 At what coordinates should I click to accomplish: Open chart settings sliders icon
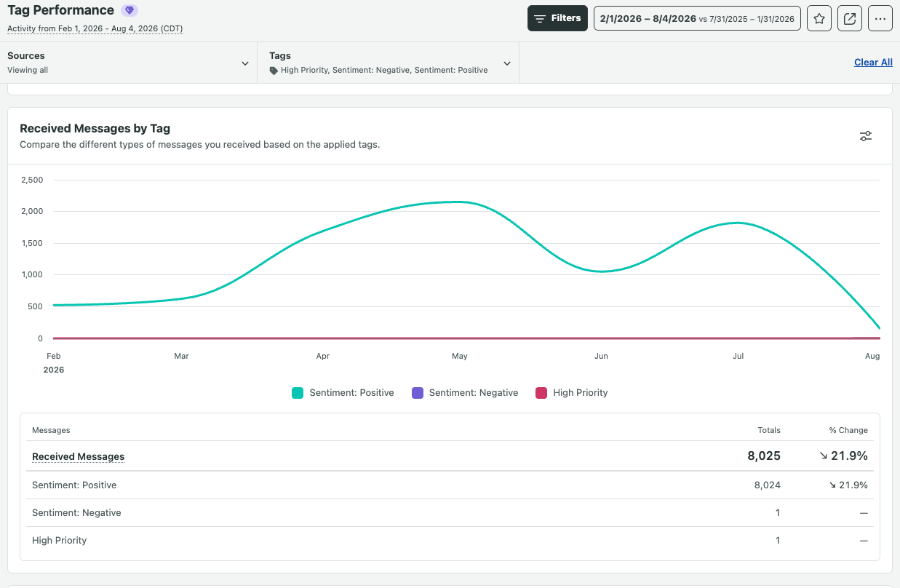click(866, 136)
